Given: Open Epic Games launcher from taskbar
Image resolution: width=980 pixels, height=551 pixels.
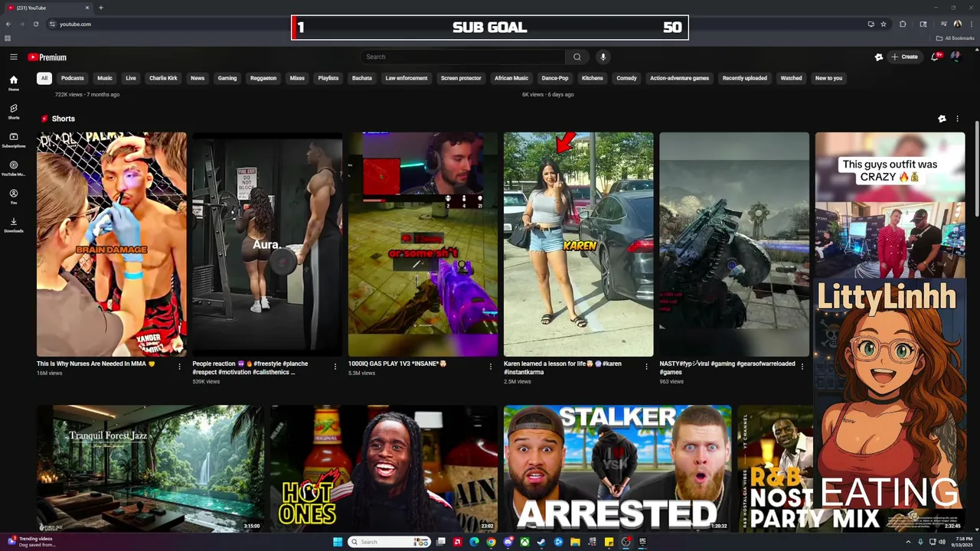Looking at the screenshot, I should [x=642, y=542].
